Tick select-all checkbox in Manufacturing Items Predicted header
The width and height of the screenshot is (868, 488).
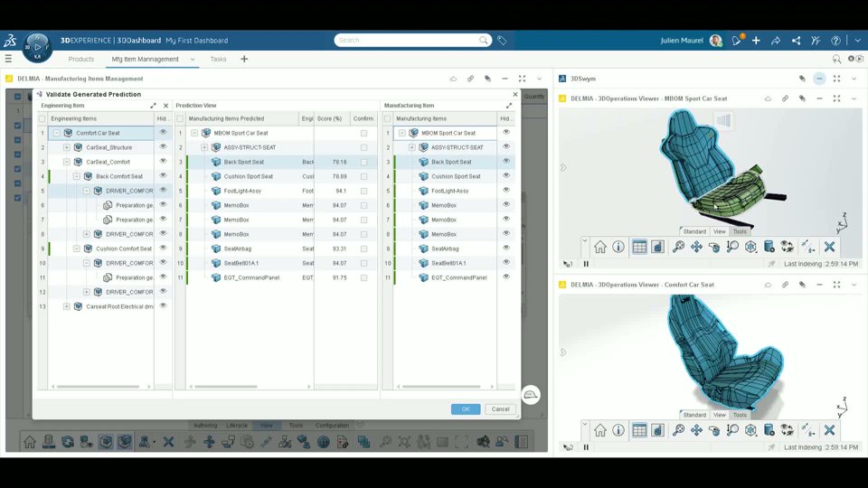point(180,118)
